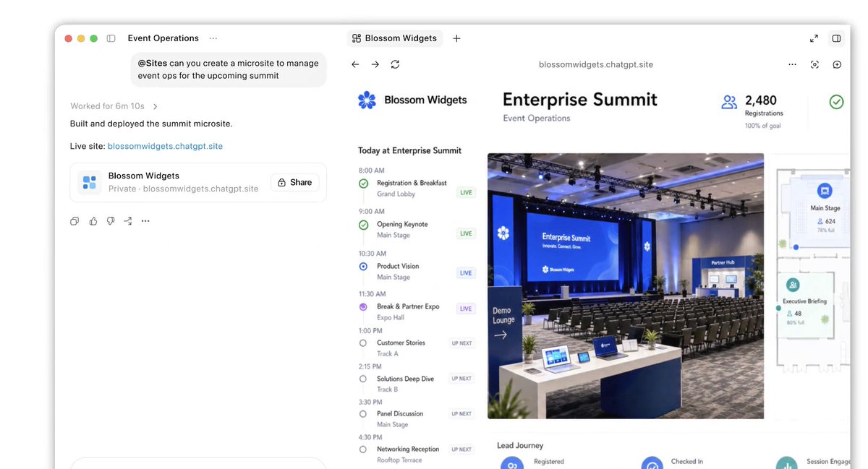Open the blossomwidgets.chatgpt.site live site link

(x=165, y=146)
